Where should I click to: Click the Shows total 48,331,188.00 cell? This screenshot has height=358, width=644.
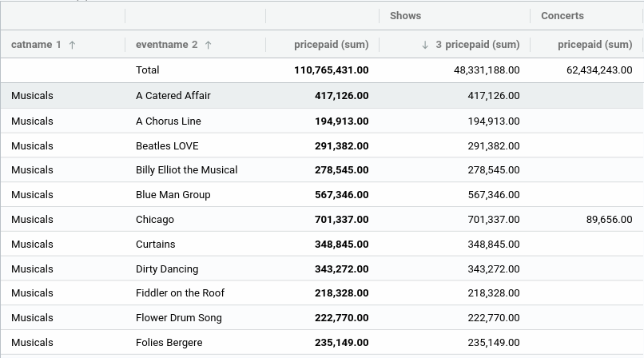point(476,70)
